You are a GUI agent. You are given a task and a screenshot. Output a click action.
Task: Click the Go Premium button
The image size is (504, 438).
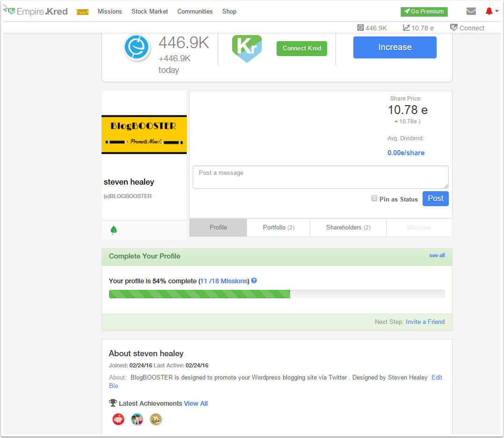(424, 12)
